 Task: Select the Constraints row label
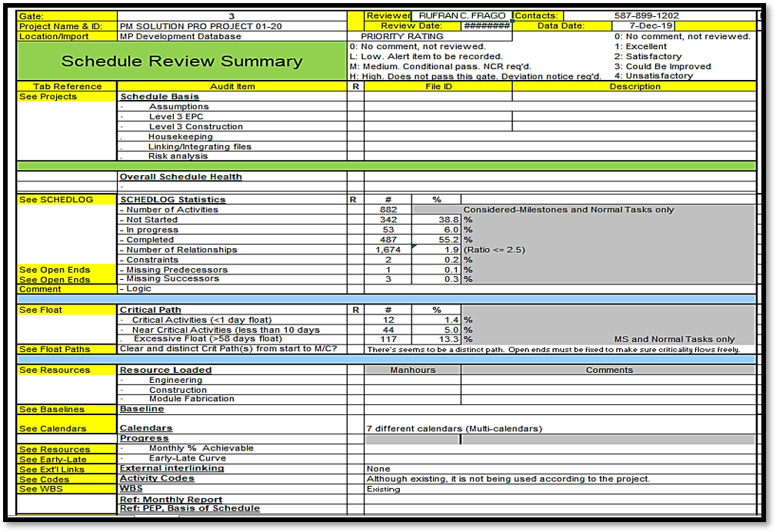232,260
